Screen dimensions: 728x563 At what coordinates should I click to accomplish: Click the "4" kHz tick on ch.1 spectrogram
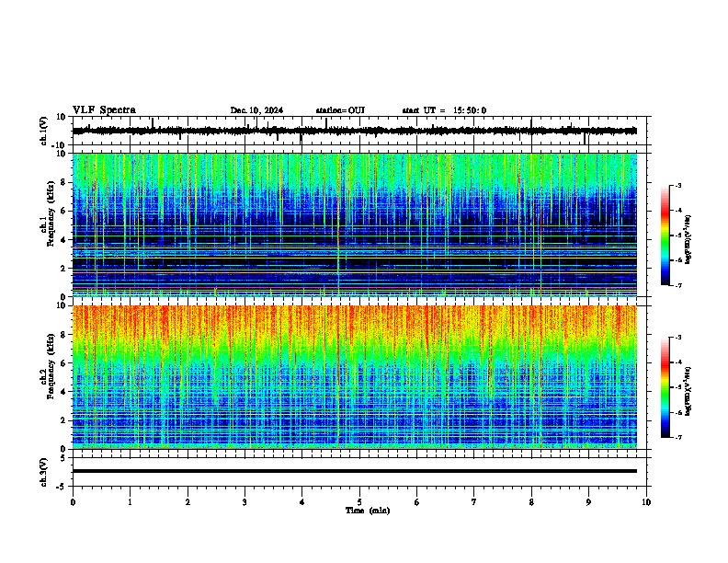pos(63,240)
